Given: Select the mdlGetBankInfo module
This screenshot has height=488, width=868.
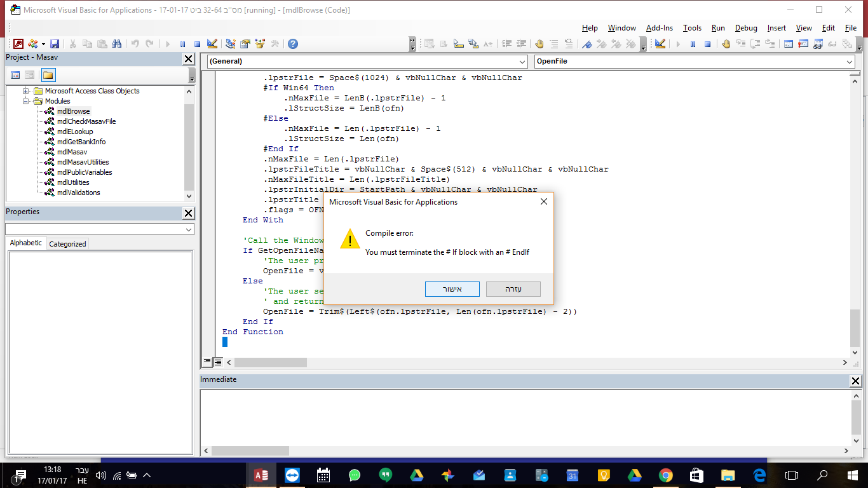Looking at the screenshot, I should click(81, 142).
